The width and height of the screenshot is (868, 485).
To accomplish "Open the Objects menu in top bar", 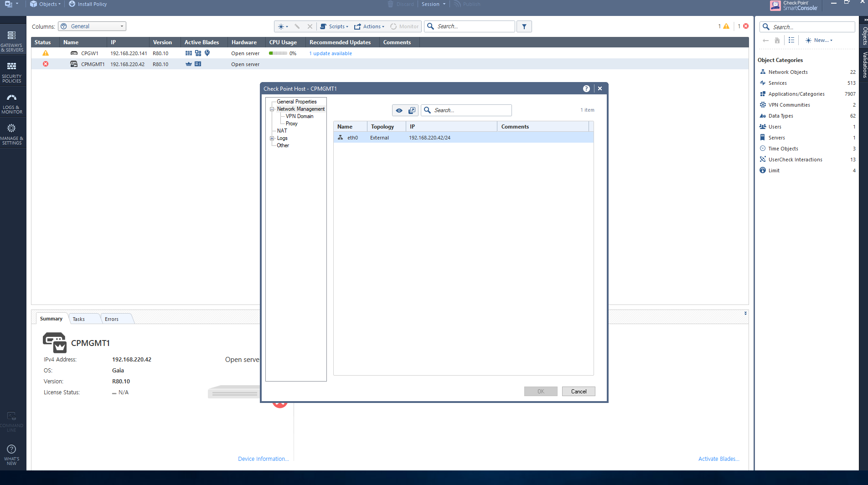I will (x=45, y=4).
